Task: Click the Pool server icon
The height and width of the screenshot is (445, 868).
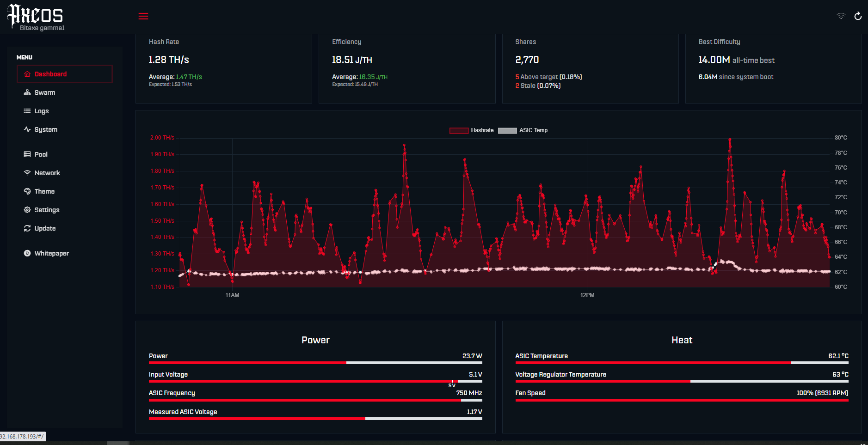Action: pos(27,154)
